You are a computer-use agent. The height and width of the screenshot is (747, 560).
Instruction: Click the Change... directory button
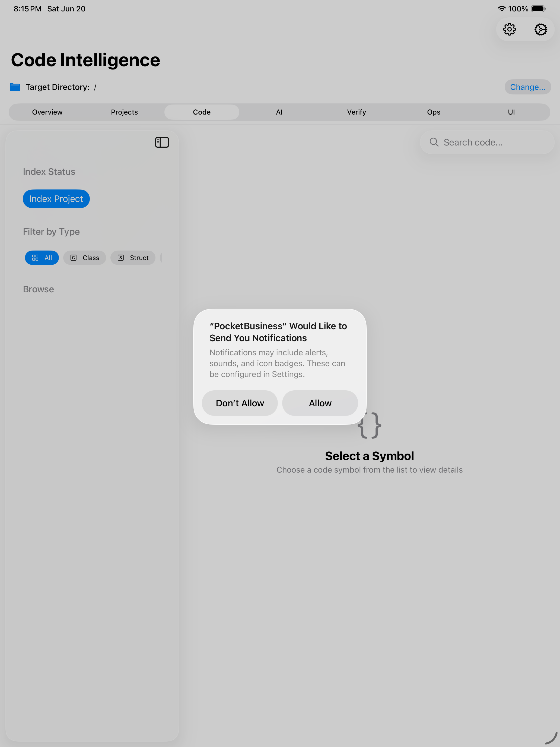point(528,87)
